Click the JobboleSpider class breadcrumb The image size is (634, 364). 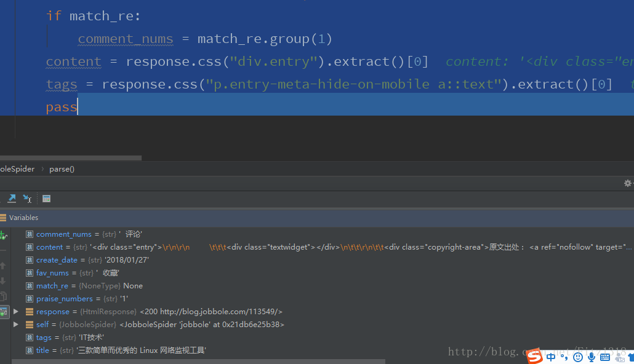coord(17,169)
